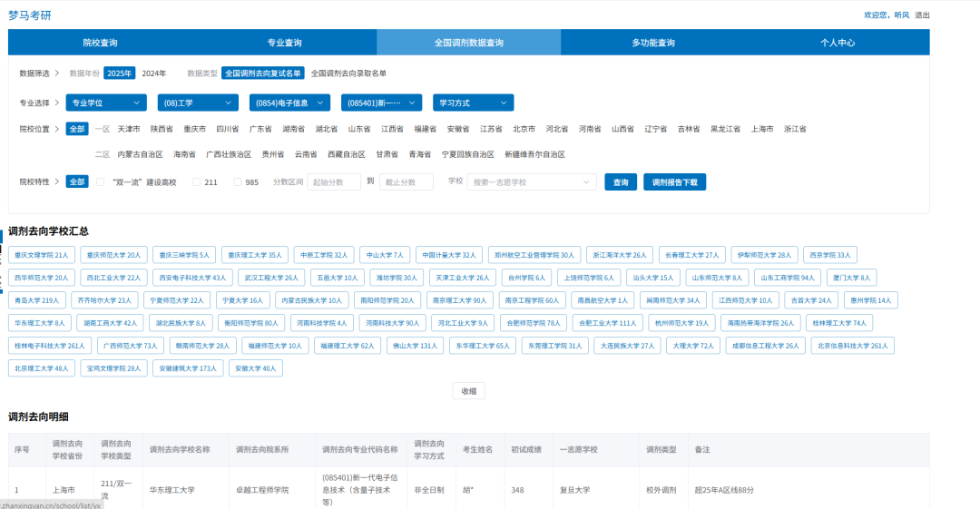Image resolution: width=980 pixels, height=509 pixels.
Task: Click the 起始分数 input field
Action: [x=334, y=182]
